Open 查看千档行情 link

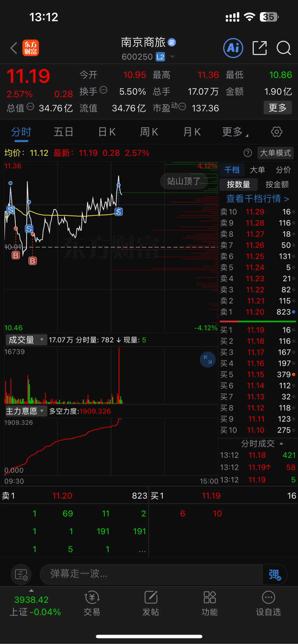[258, 199]
